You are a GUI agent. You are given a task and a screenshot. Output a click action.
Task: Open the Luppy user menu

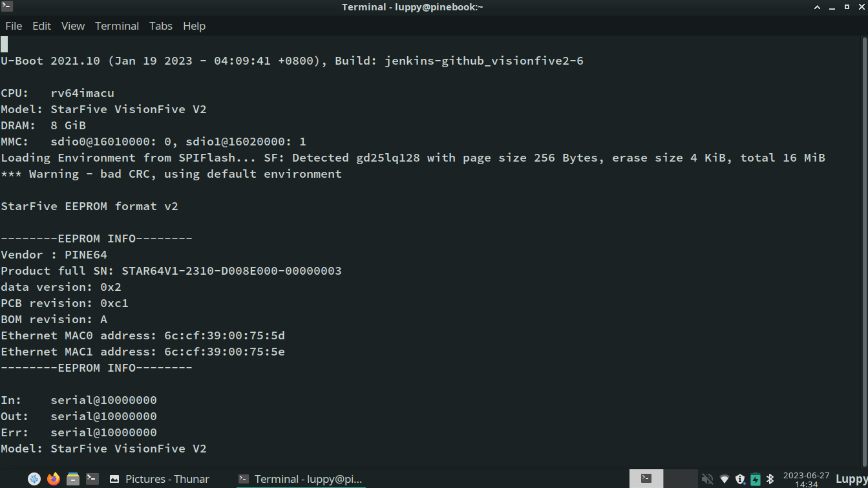coord(851,479)
